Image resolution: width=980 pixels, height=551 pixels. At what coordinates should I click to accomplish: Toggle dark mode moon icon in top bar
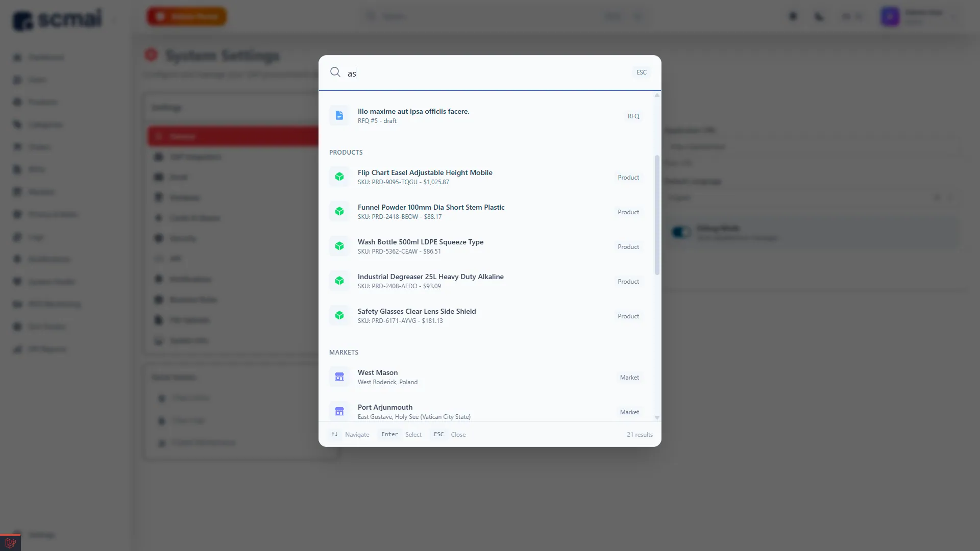(x=819, y=16)
